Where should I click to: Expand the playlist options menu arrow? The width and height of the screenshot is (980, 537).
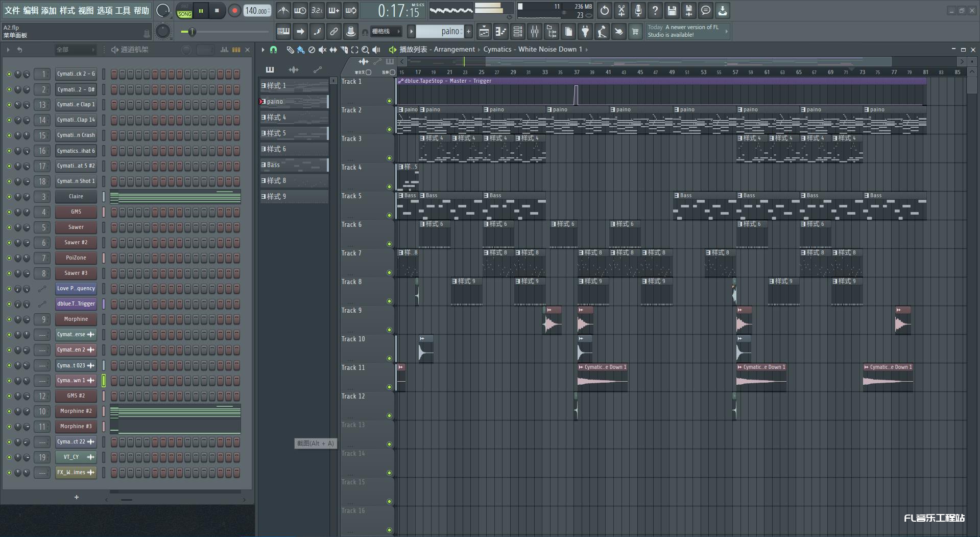[263, 50]
